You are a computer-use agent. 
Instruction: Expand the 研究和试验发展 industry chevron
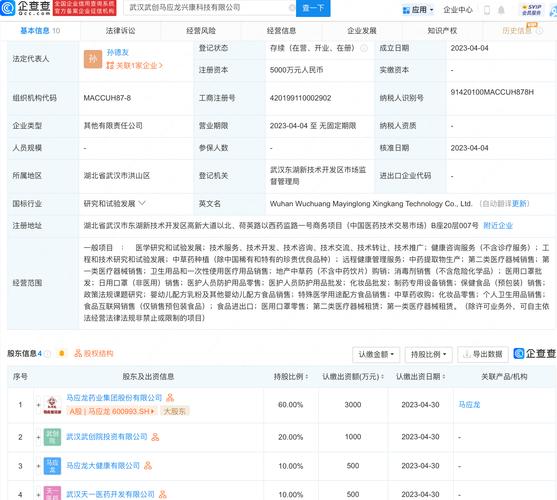point(142,203)
